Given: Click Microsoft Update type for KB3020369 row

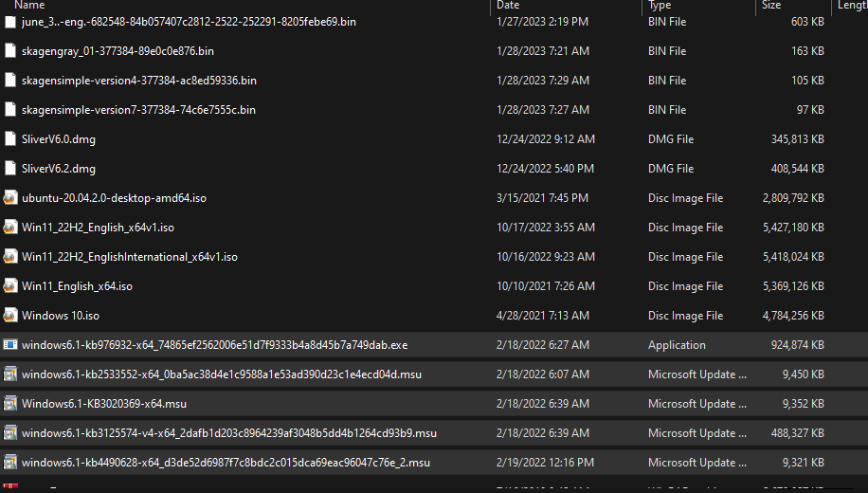Looking at the screenshot, I should tap(697, 403).
